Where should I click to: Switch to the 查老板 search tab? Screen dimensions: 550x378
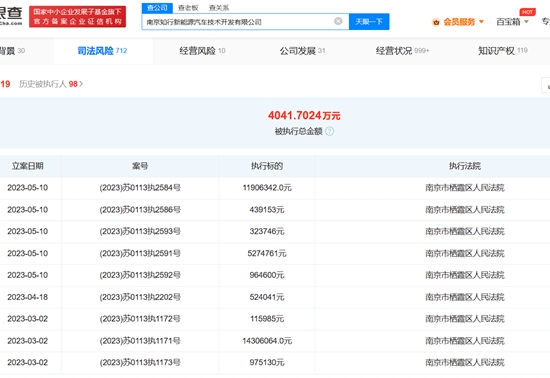(x=188, y=8)
